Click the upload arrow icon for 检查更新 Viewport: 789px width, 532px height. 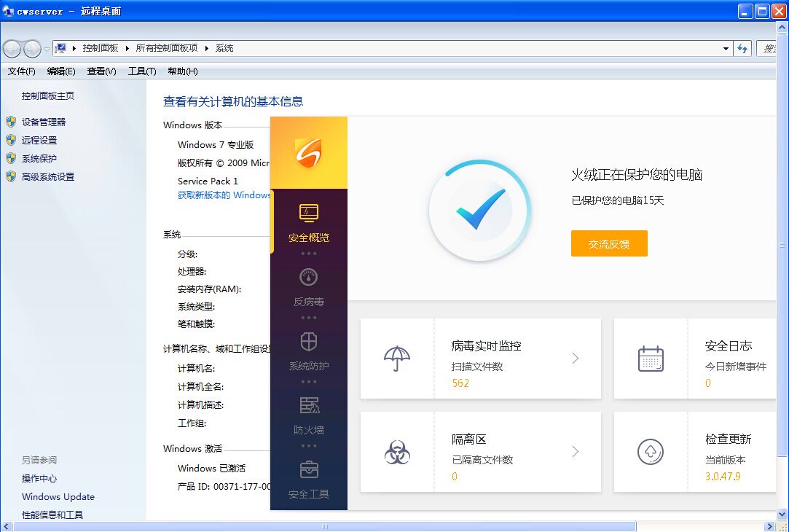tap(651, 452)
